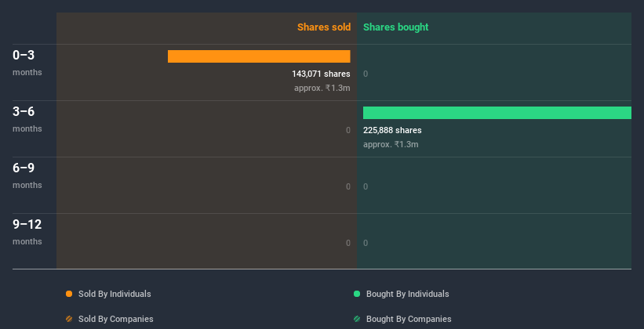Click the 6–9 months row label
The width and height of the screenshot is (644, 329).
coord(27,175)
